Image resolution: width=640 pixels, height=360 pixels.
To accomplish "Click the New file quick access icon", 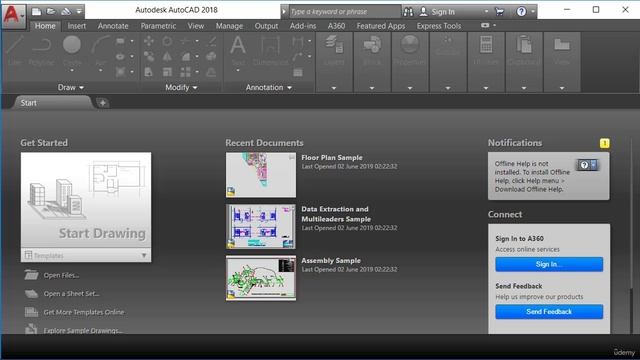I will tap(36, 11).
